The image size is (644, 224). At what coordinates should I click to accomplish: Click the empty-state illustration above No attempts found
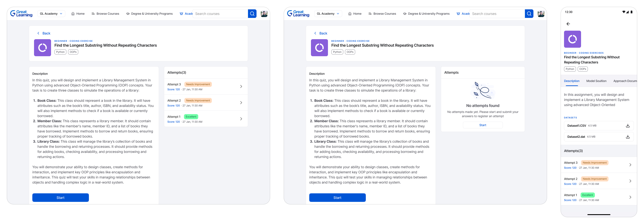click(483, 90)
